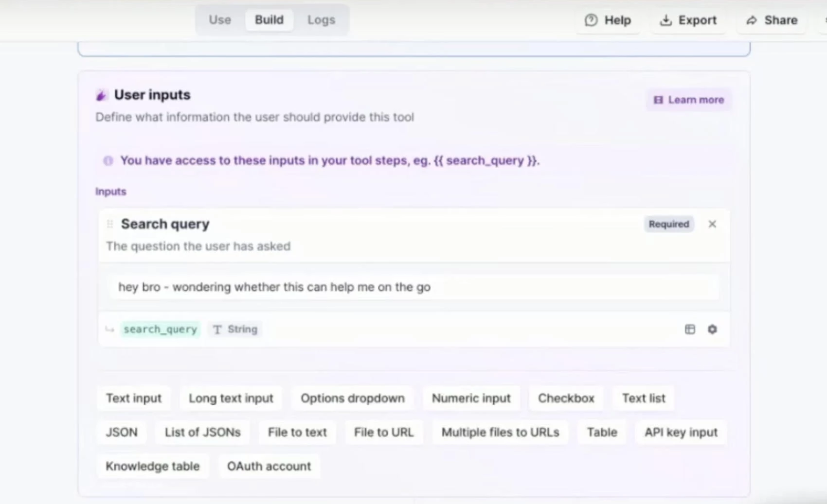Click the Required badge on Search query
The height and width of the screenshot is (504, 827).
coord(669,224)
